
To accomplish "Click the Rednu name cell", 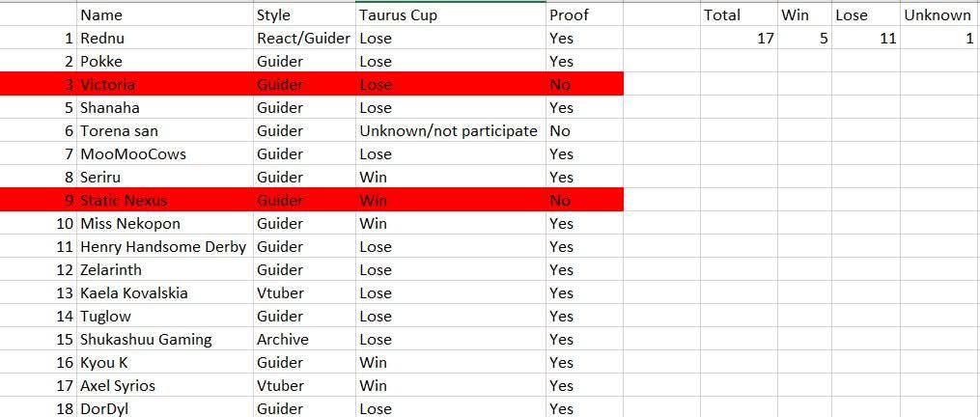I will coord(166,39).
